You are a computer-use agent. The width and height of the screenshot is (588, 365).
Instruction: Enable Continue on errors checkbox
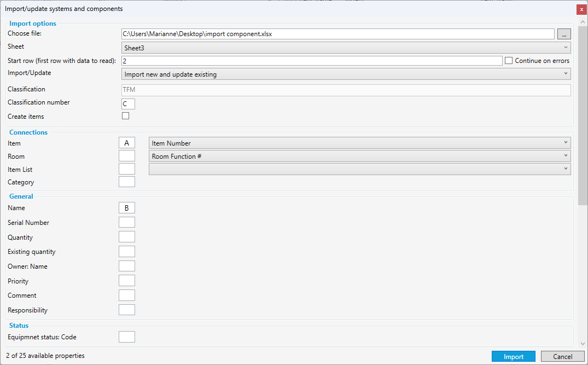509,61
